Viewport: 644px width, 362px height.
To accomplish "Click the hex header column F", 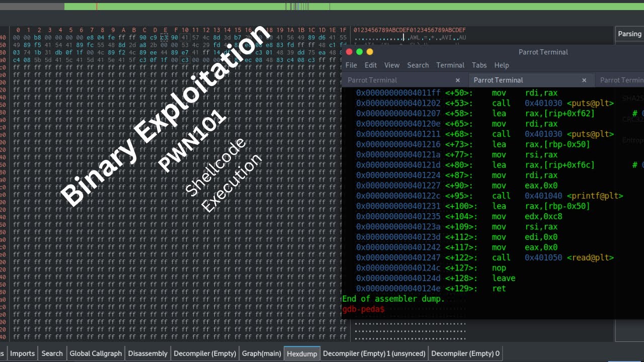I will point(176,30).
